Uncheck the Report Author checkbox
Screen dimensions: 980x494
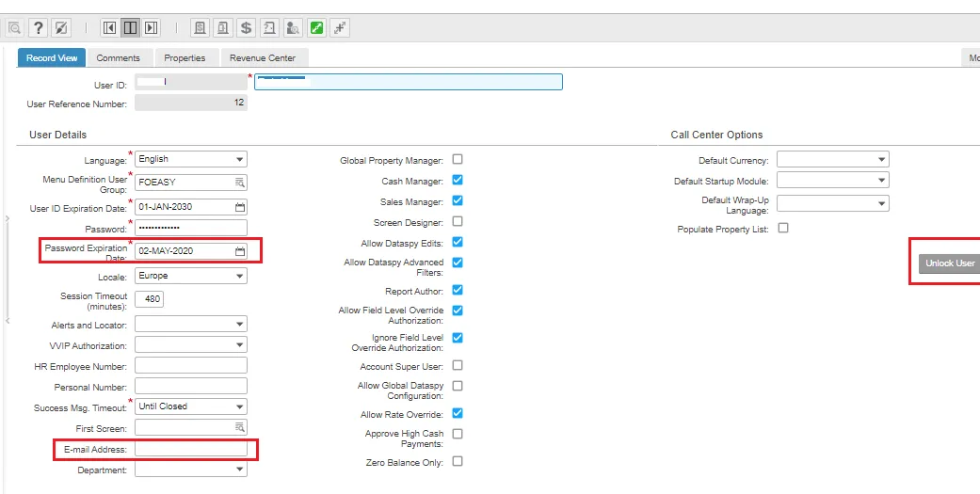tap(458, 290)
